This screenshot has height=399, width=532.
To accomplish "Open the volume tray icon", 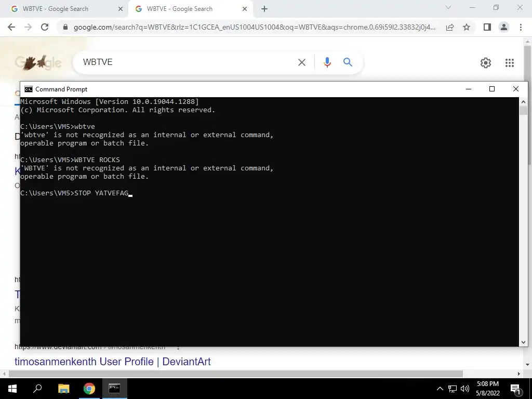I will 465,389.
